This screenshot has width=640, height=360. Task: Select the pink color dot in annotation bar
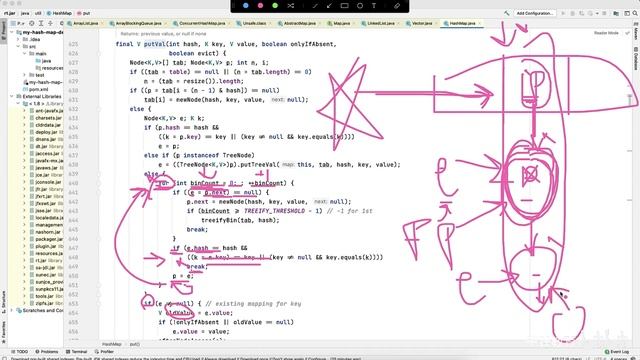click(260, 6)
